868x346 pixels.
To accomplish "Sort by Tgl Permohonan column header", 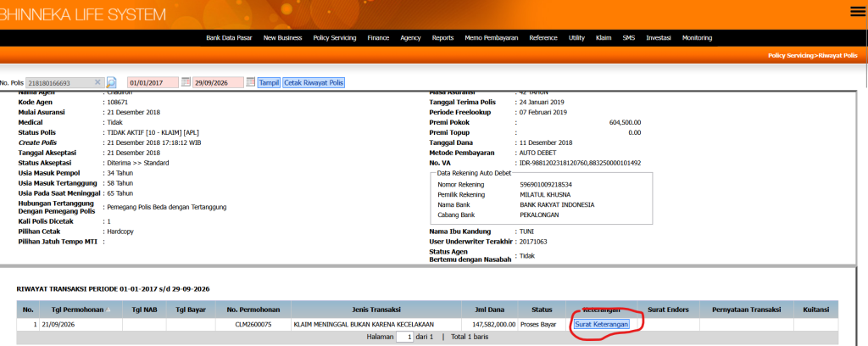I will pyautogui.click(x=81, y=310).
